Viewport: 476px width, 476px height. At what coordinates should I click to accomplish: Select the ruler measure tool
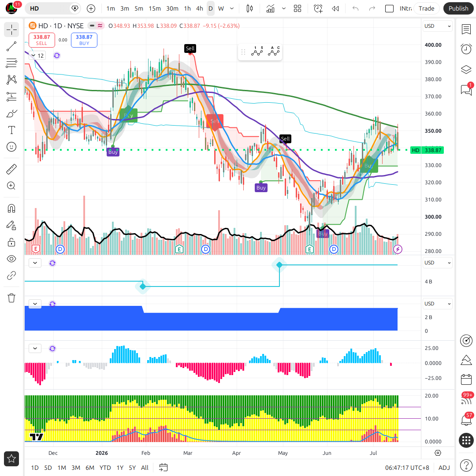coord(11,169)
